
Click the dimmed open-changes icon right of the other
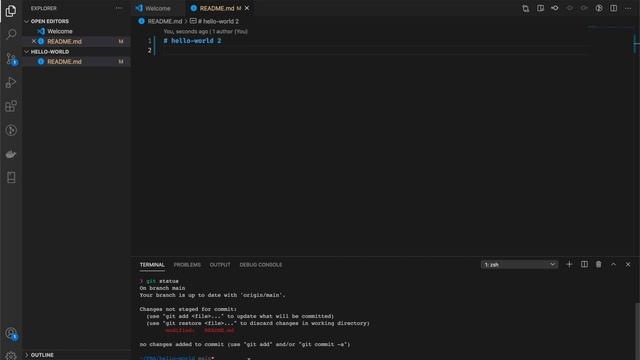point(584,8)
